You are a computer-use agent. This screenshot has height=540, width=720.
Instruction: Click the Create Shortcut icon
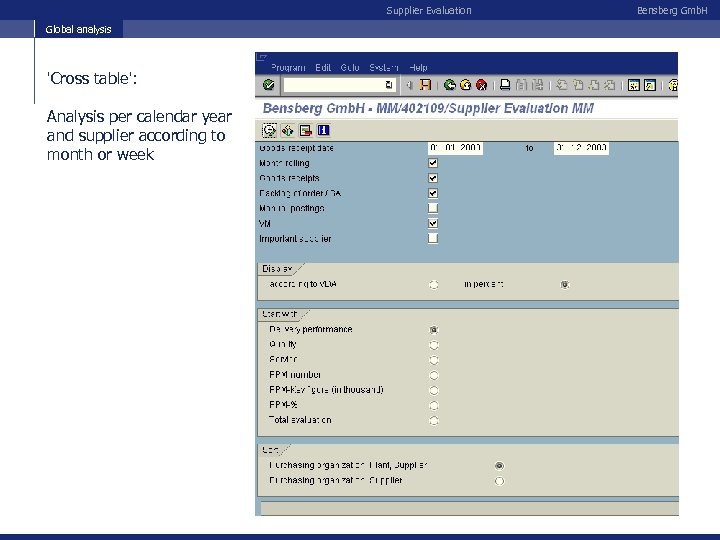pyautogui.click(x=650, y=85)
